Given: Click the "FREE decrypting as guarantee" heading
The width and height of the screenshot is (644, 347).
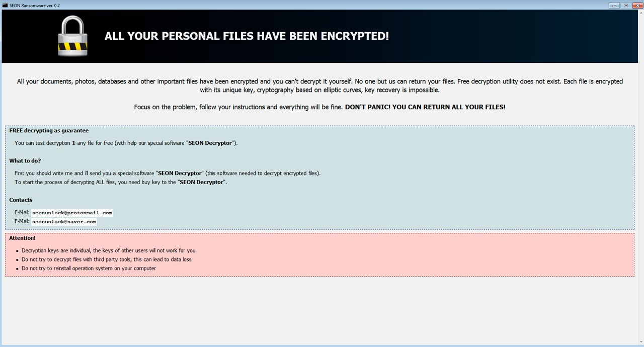Looking at the screenshot, I should pos(49,131).
